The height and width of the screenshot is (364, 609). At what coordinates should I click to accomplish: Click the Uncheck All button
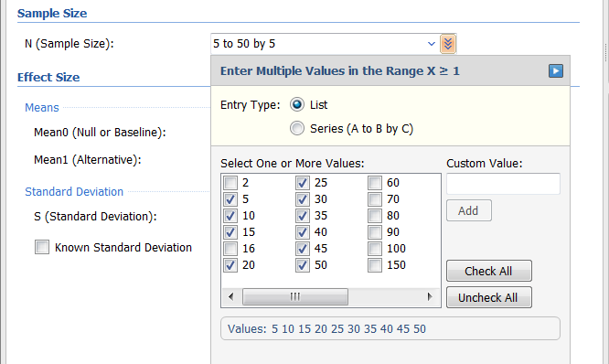click(x=489, y=297)
